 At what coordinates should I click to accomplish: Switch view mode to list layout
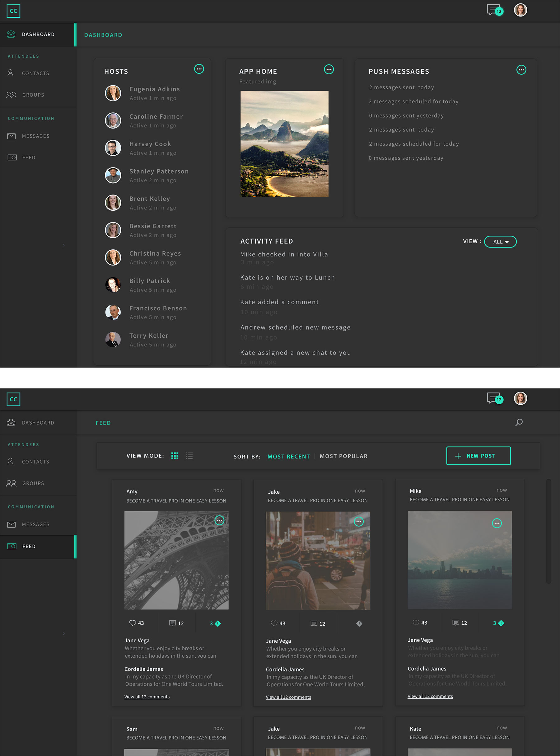189,456
